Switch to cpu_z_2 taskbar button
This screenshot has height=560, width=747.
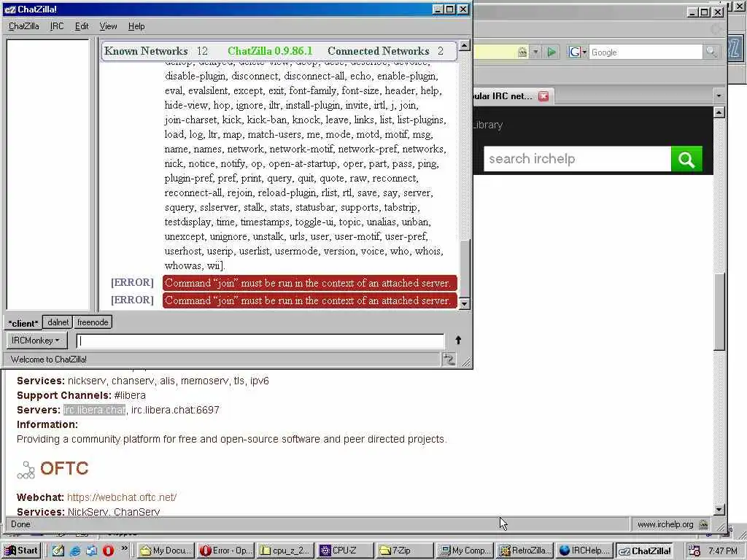(285, 551)
